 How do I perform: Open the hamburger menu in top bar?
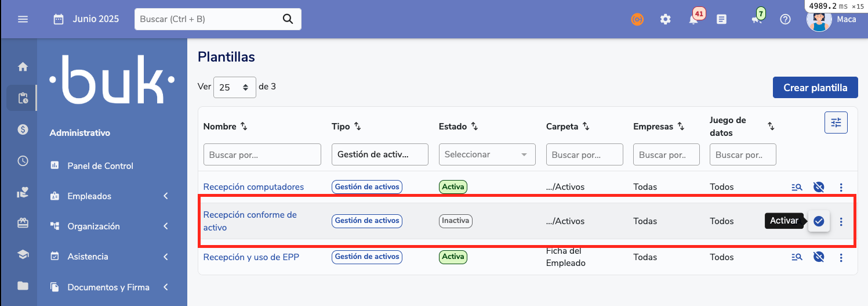click(x=23, y=19)
